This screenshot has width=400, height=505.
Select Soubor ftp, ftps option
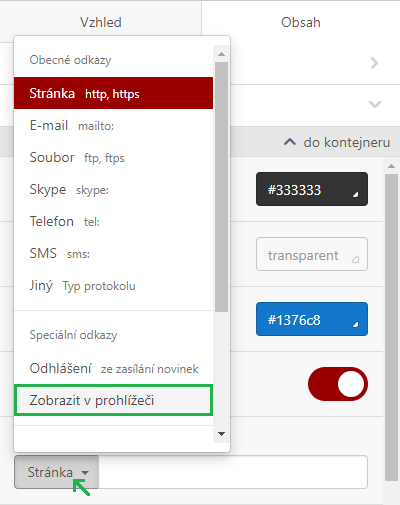point(113,157)
